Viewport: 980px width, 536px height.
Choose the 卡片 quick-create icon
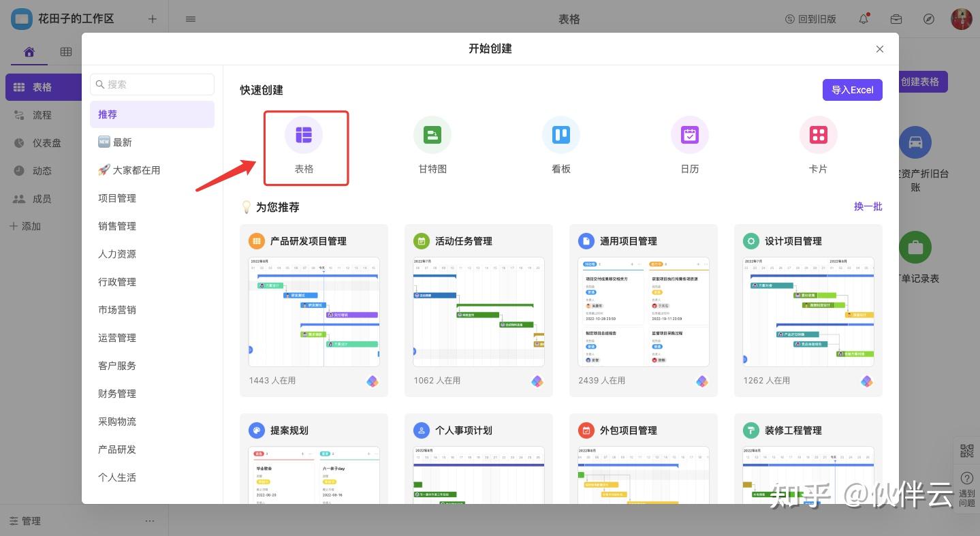[x=819, y=135]
